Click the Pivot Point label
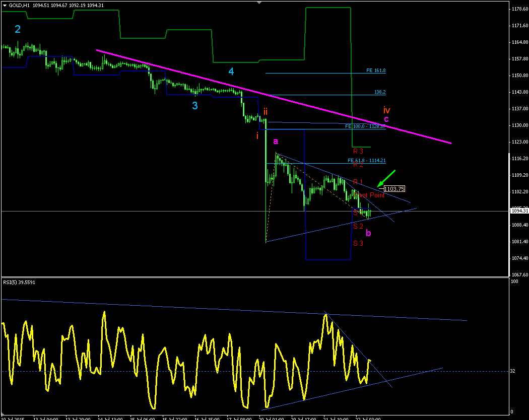 [x=370, y=195]
